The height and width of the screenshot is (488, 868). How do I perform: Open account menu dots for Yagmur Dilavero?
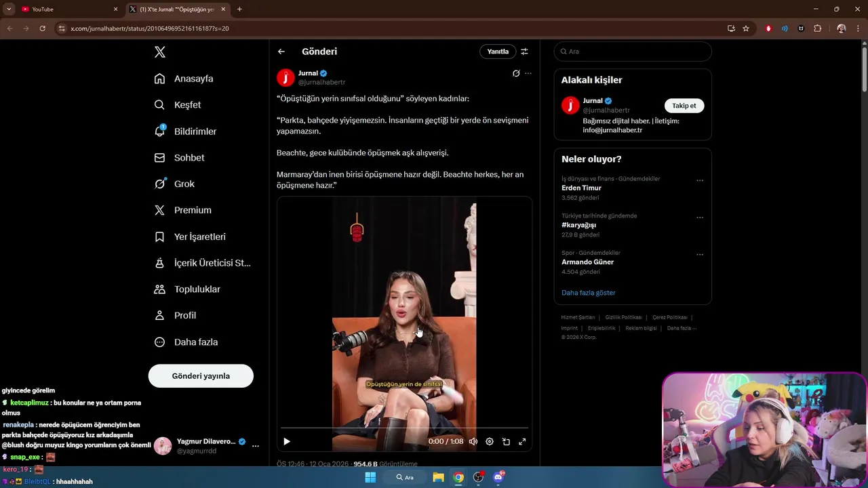[x=256, y=446]
